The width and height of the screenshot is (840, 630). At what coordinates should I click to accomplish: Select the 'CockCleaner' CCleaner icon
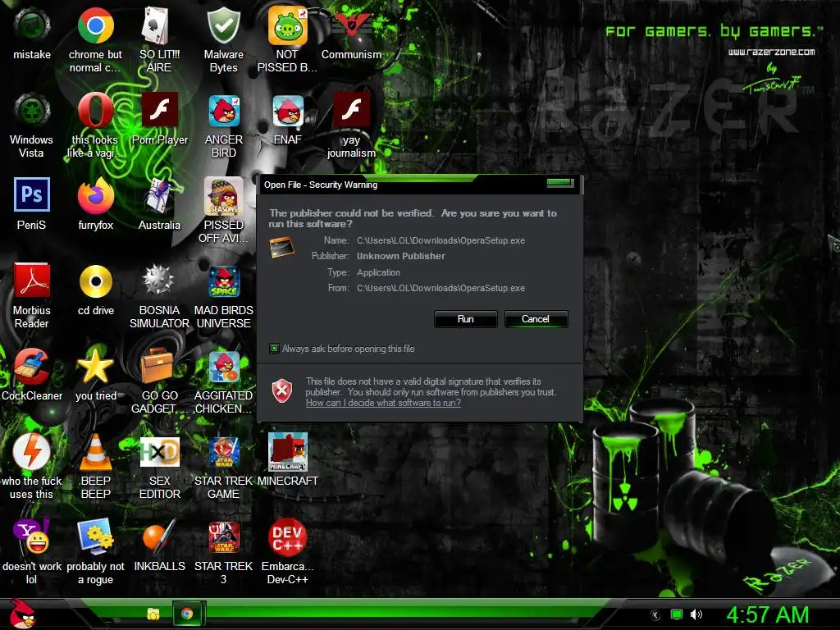click(x=32, y=367)
